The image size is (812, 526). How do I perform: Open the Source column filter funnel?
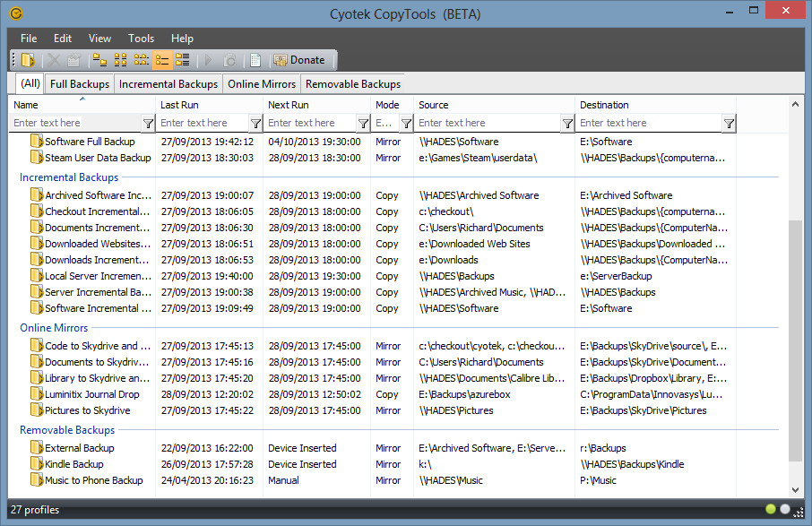click(x=567, y=124)
